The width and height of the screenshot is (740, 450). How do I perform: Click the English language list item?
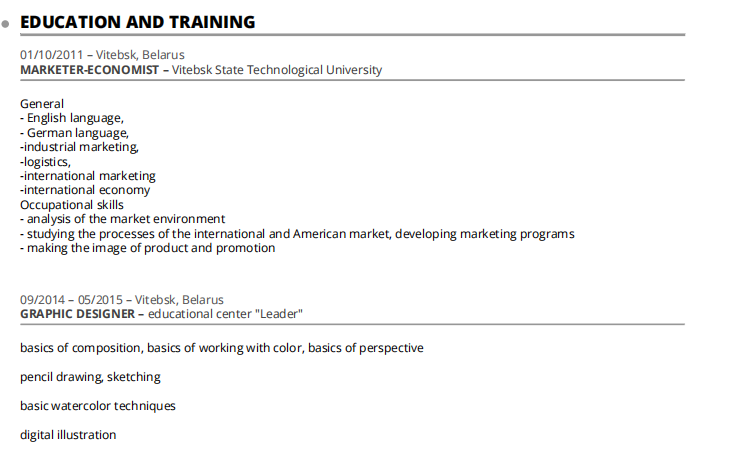click(x=72, y=118)
